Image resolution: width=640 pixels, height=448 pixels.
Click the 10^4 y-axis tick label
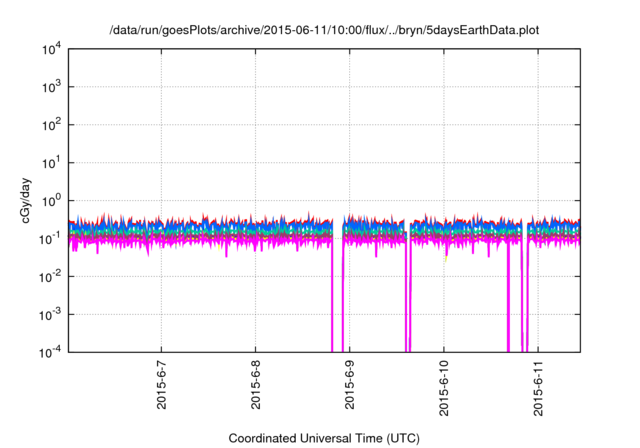(52, 49)
